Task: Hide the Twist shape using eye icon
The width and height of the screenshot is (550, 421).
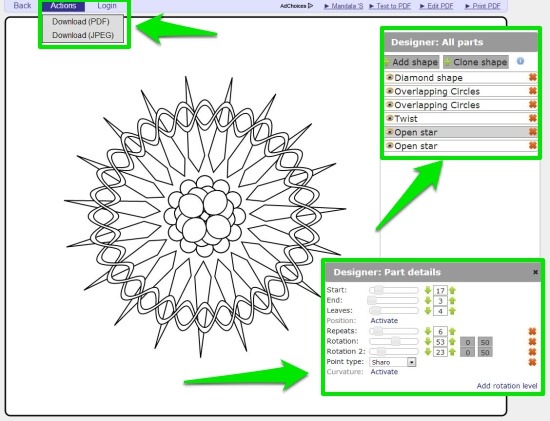Action: pyautogui.click(x=389, y=118)
